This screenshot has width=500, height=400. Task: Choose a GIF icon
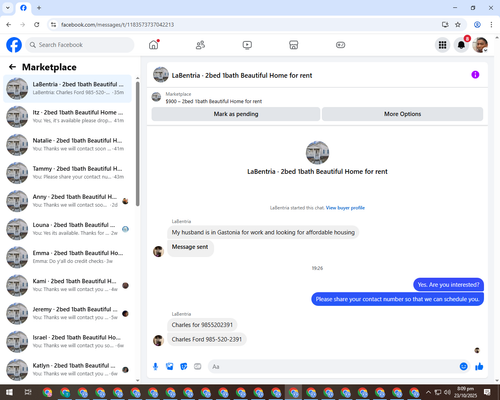point(198,367)
